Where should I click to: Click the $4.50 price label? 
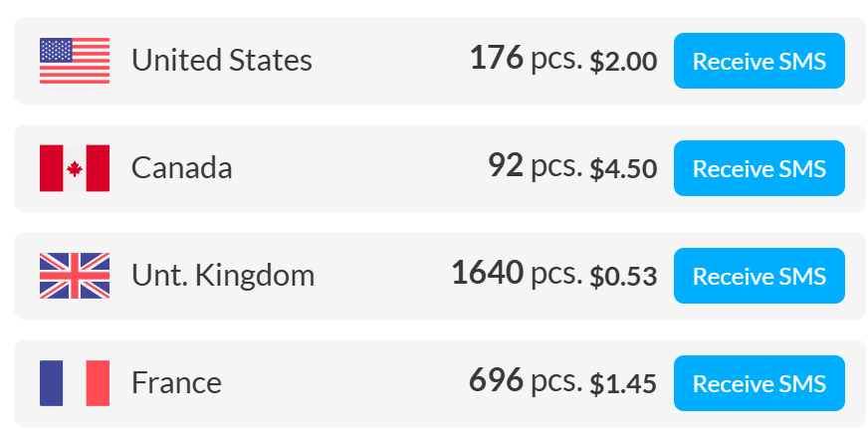[623, 169]
